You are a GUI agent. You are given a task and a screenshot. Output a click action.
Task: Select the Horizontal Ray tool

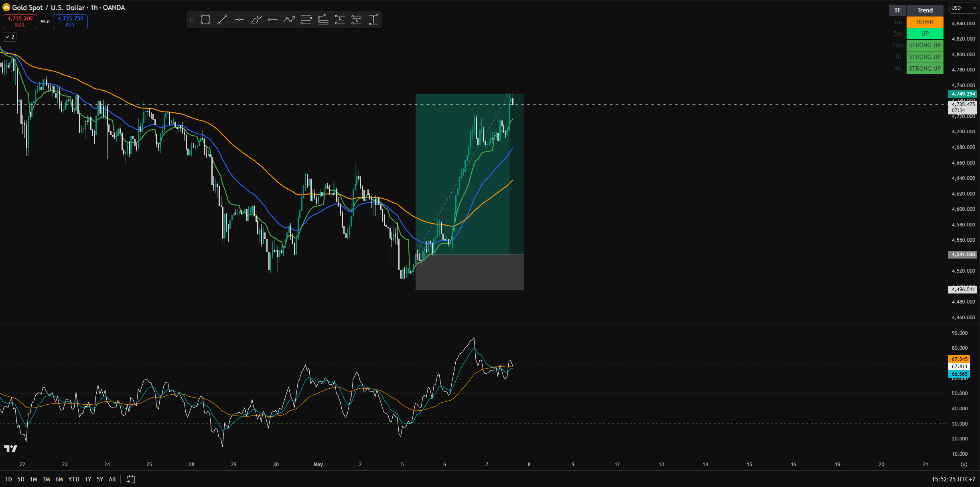(x=273, y=20)
